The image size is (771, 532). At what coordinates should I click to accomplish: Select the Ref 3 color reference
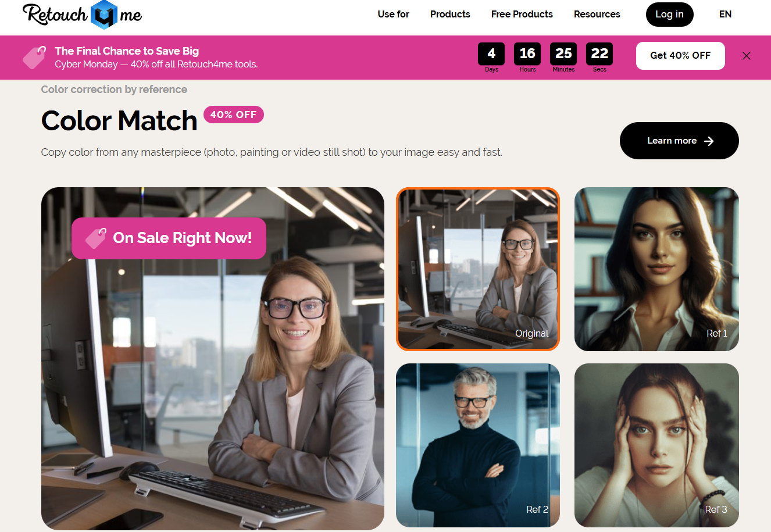point(656,445)
